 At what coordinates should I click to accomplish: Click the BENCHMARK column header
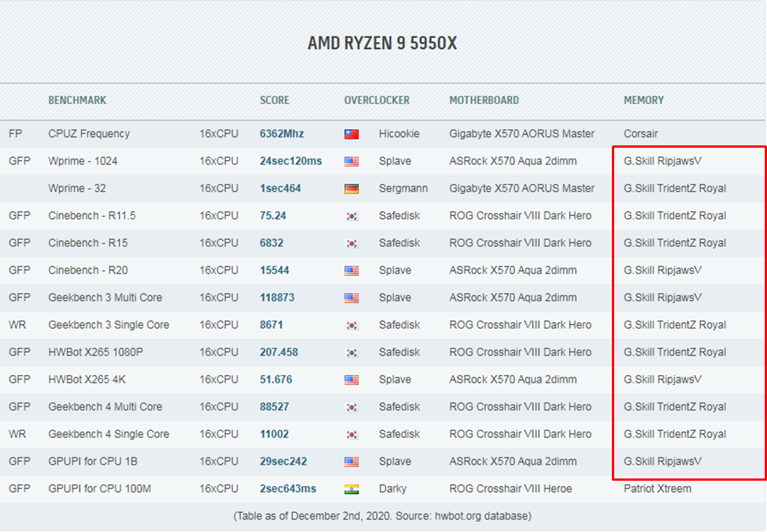[x=77, y=100]
